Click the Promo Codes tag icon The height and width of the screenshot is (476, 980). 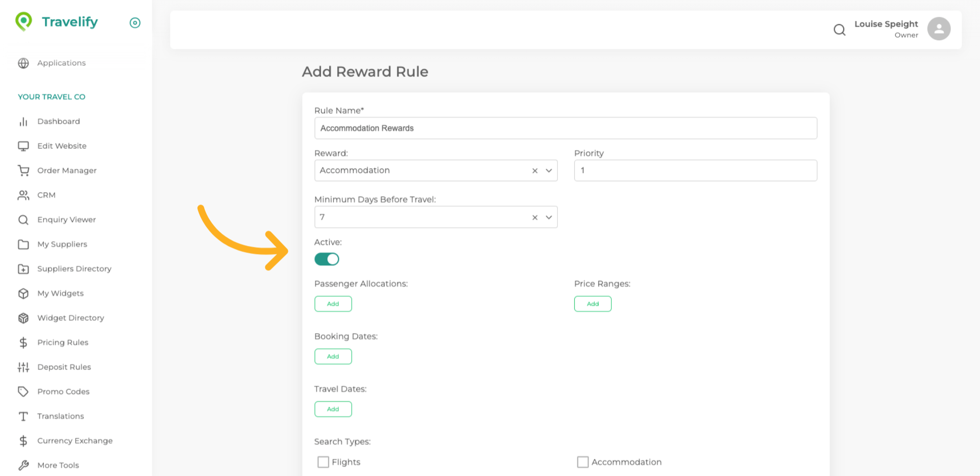click(23, 391)
